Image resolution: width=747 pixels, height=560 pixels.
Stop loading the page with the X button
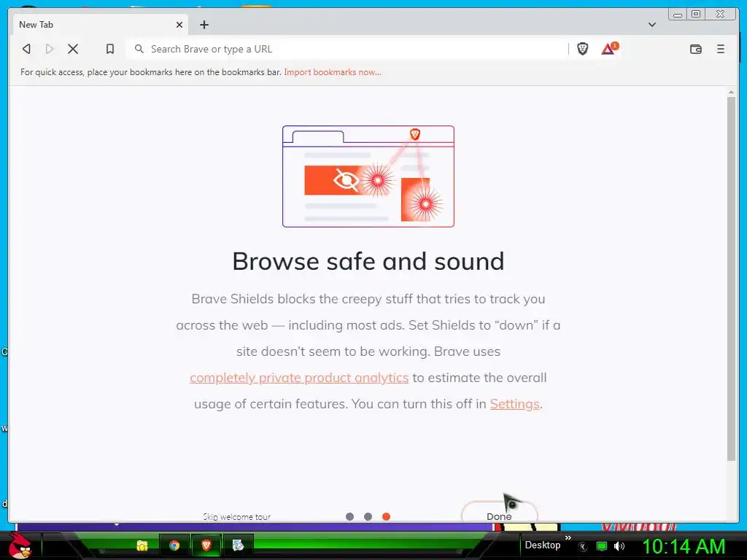tap(73, 49)
